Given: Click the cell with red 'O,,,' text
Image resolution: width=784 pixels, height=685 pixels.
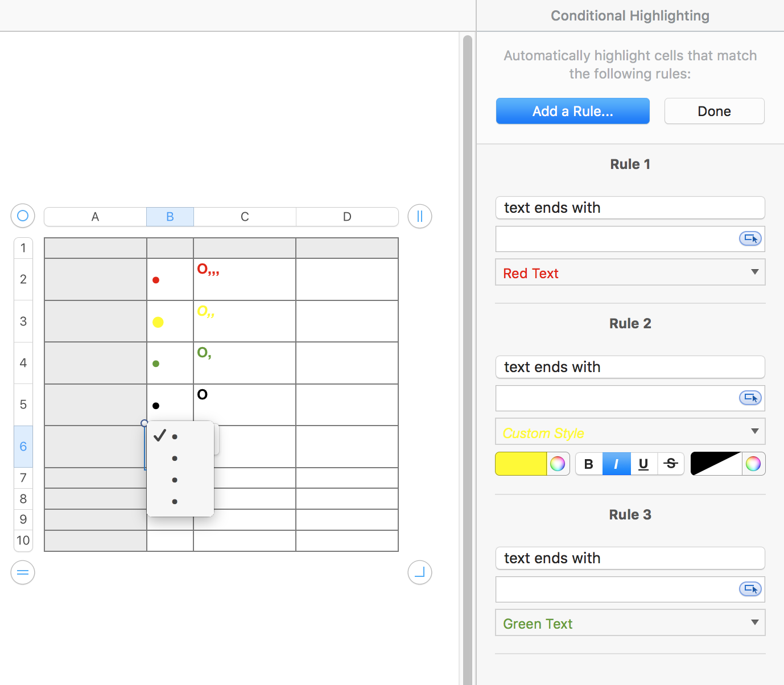Looking at the screenshot, I should coord(245,279).
